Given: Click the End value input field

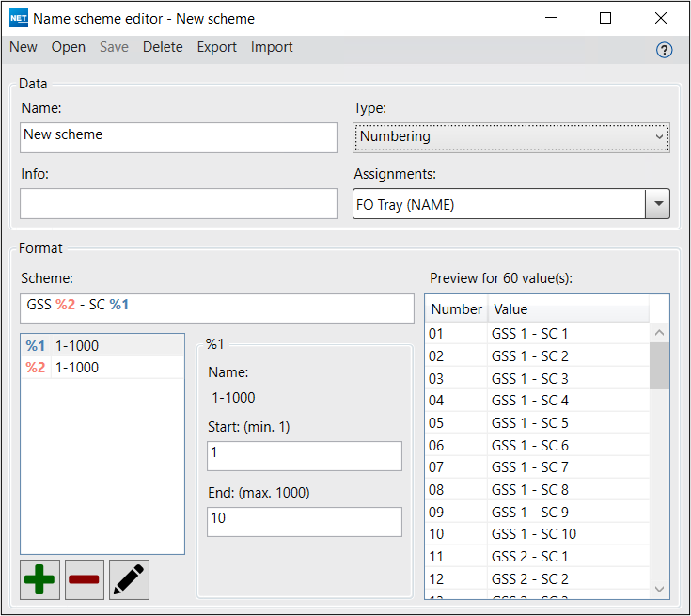Looking at the screenshot, I should [304, 522].
